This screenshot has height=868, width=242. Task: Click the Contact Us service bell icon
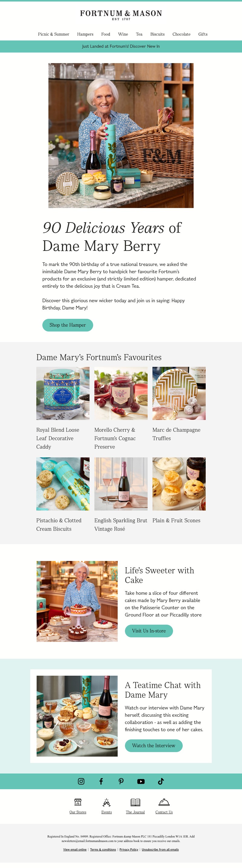pos(164,802)
